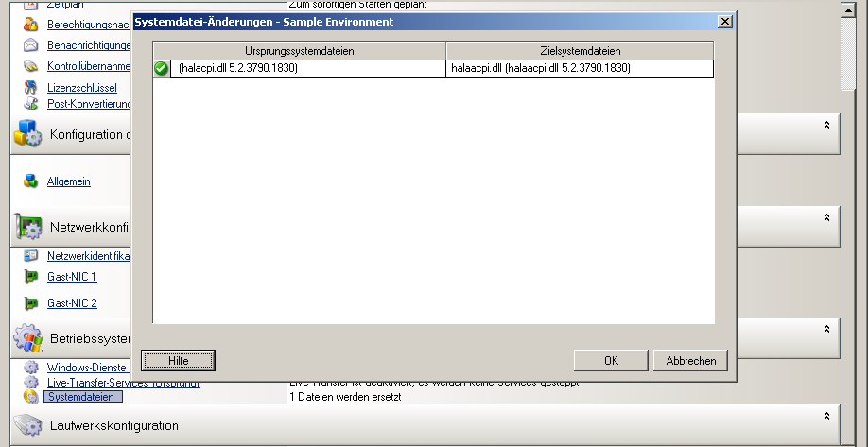The height and width of the screenshot is (447, 868).
Task: Click the Zielsystemdateien column header
Action: [580, 50]
